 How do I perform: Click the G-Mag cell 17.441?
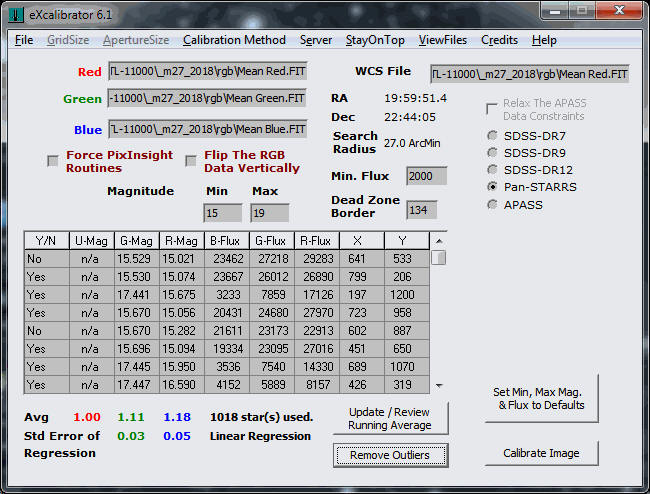(x=136, y=295)
